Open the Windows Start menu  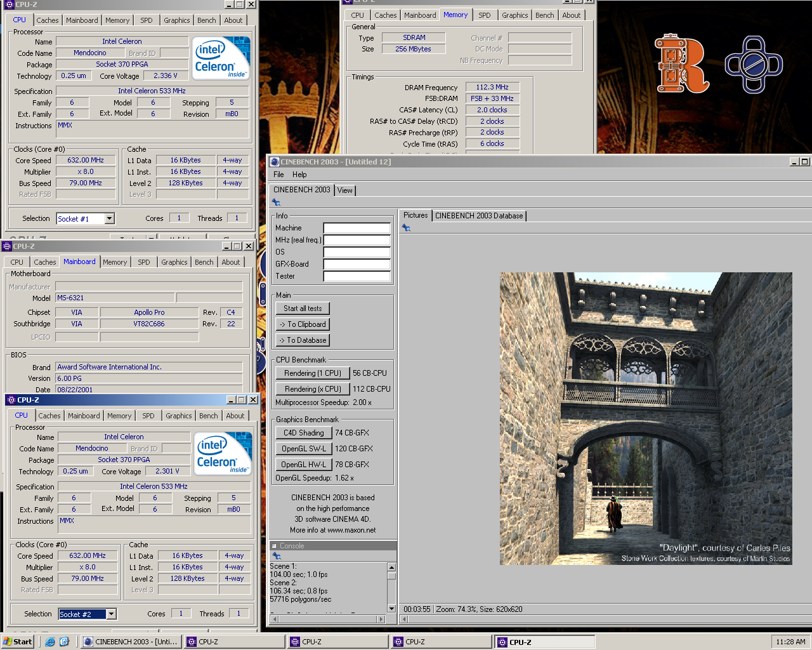[17, 642]
